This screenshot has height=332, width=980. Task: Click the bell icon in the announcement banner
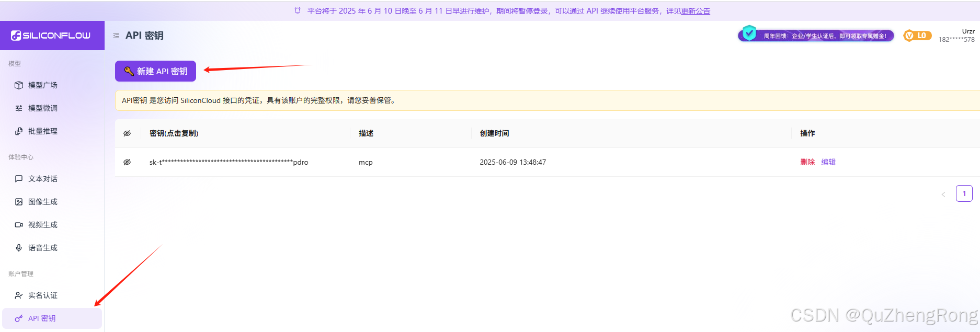(298, 10)
